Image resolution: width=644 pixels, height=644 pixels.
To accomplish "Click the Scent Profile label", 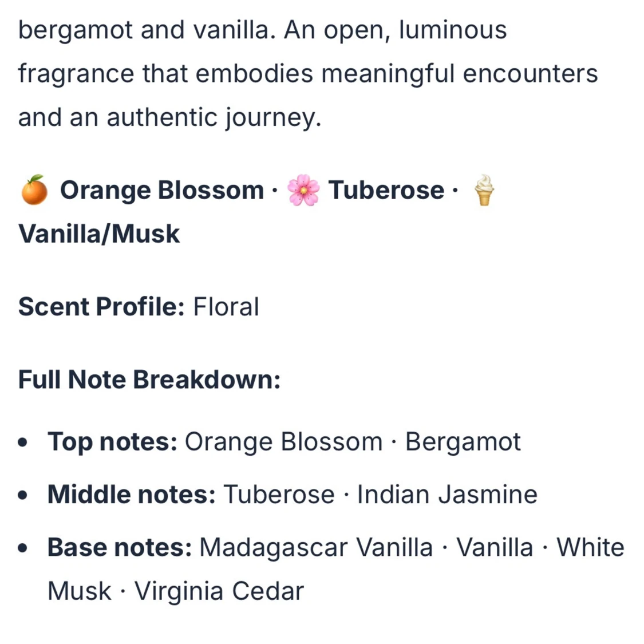I will point(101,307).
